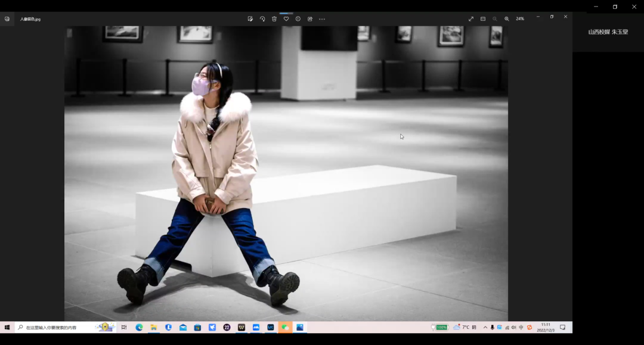Click the Share icon in Photos toolbar
The width and height of the screenshot is (644, 345).
(310, 19)
